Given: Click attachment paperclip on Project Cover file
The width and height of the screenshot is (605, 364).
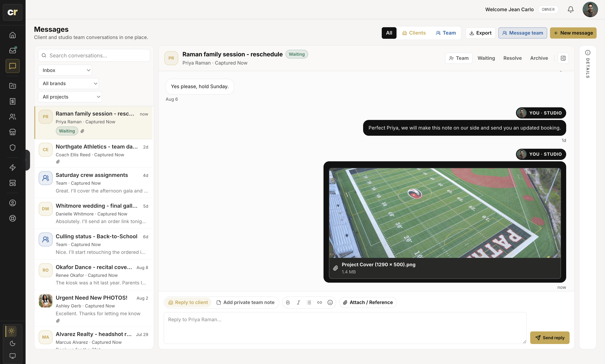Looking at the screenshot, I should (336, 268).
